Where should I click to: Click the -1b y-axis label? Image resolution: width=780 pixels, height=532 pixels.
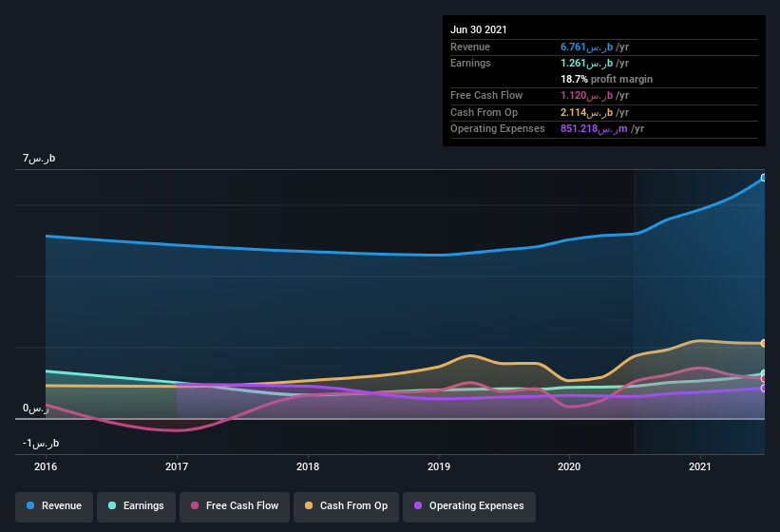(x=41, y=443)
